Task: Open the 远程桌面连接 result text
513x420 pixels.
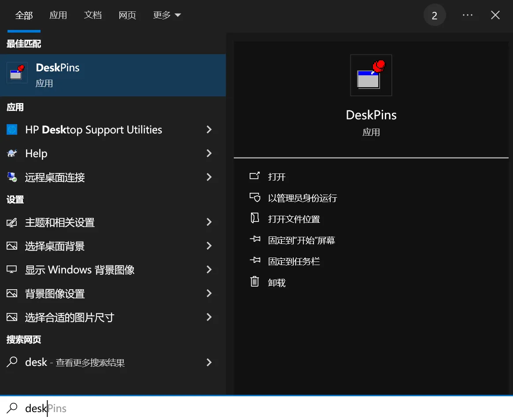Action: (x=55, y=177)
